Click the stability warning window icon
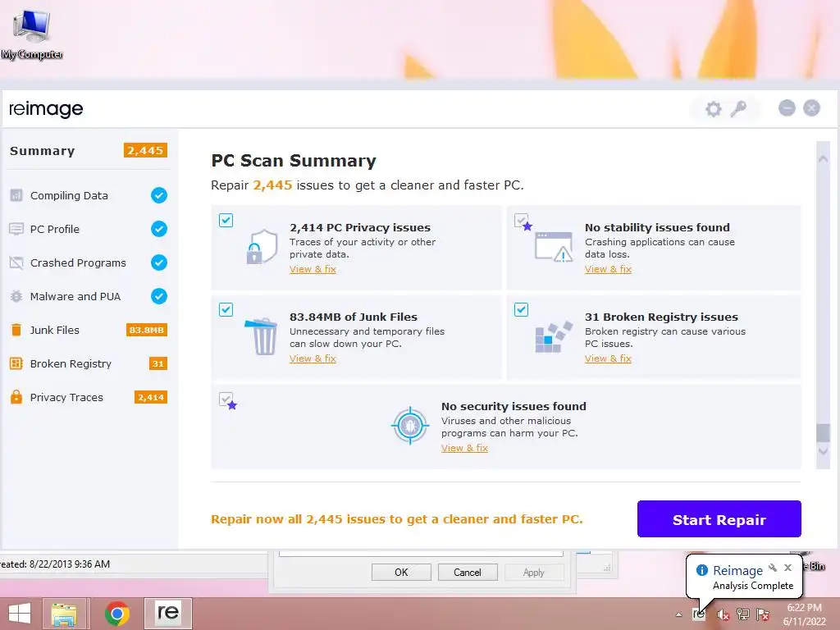 tap(554, 246)
